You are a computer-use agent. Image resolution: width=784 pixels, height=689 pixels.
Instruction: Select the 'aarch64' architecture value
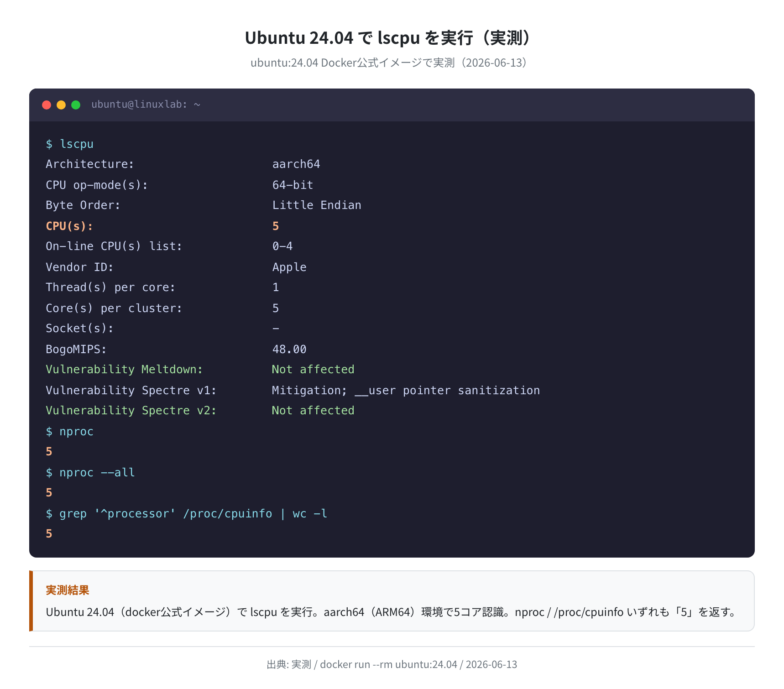pos(296,164)
